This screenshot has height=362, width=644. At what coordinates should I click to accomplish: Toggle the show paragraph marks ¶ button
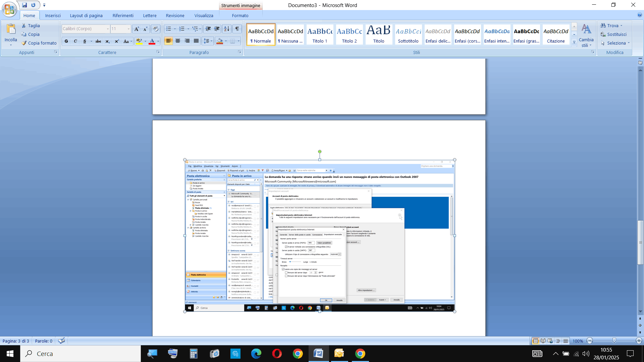point(237,29)
